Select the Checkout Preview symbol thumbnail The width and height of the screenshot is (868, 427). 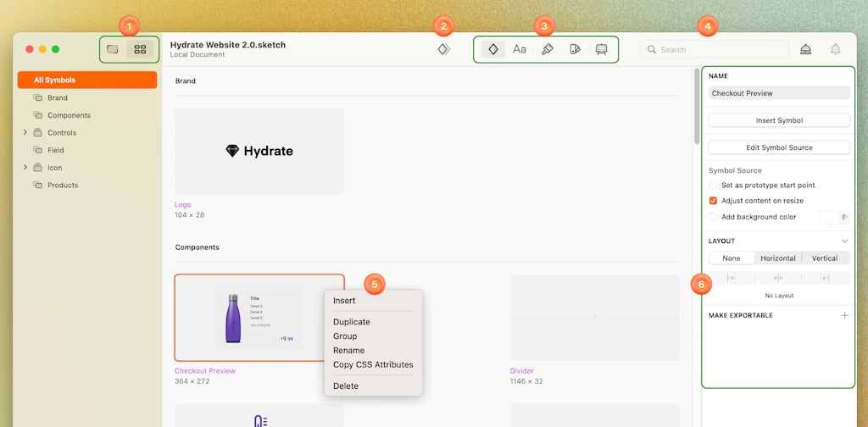click(259, 318)
